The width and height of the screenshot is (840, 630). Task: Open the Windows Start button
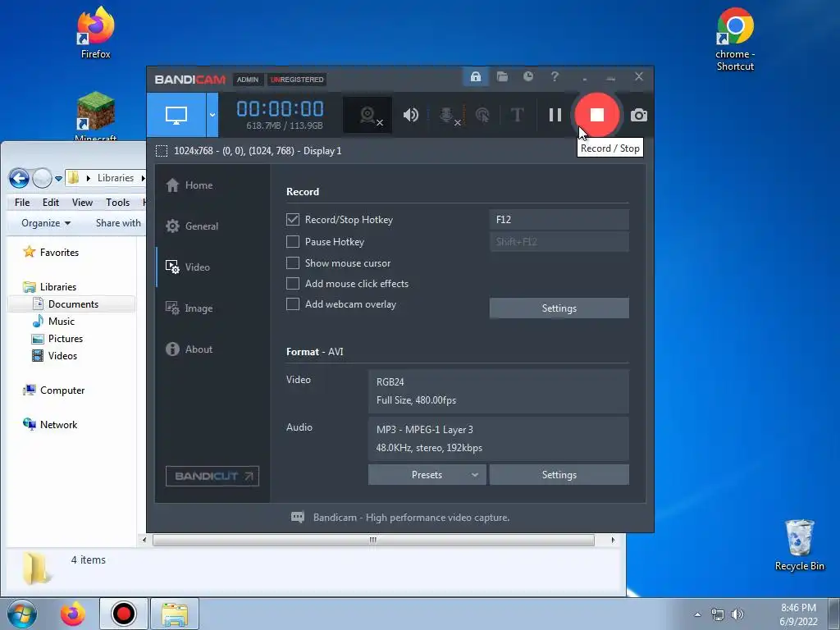tap(21, 614)
